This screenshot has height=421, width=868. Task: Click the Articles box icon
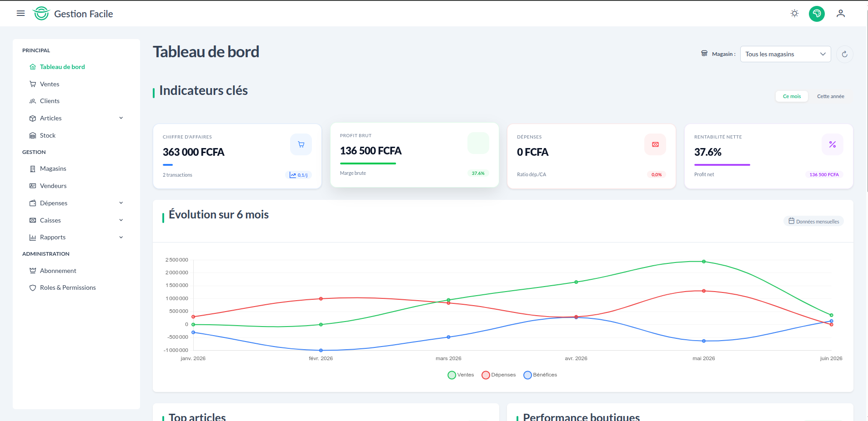point(33,119)
